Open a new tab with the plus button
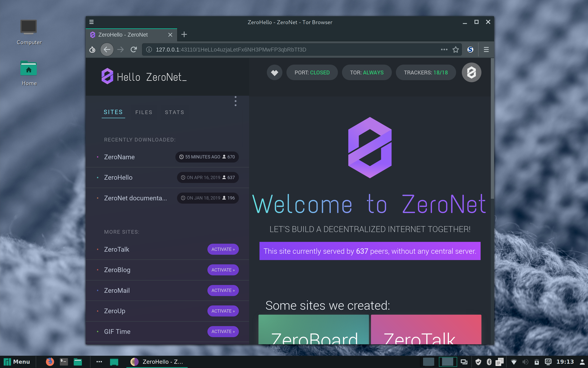The image size is (588, 368). tap(184, 34)
